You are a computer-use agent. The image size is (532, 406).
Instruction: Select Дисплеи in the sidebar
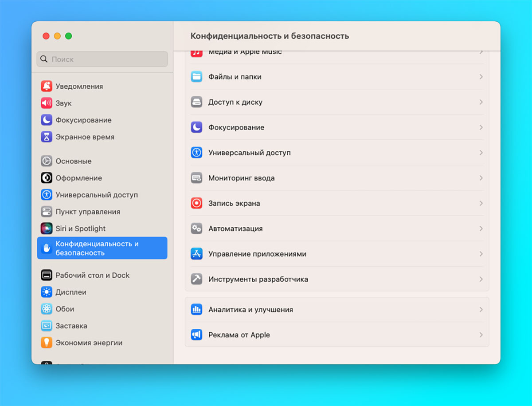pyautogui.click(x=70, y=292)
